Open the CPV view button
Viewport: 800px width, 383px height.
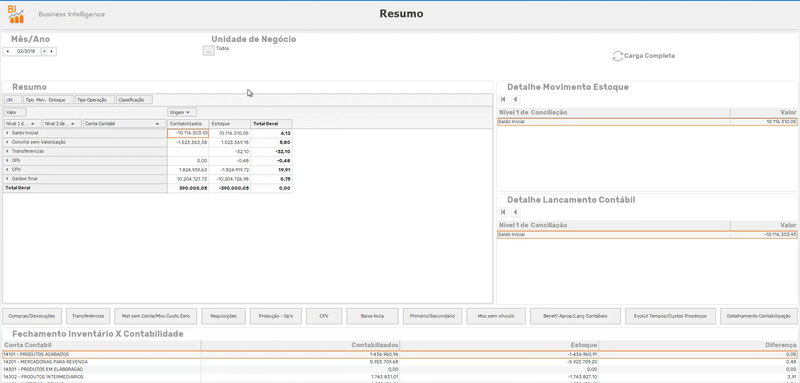(324, 316)
